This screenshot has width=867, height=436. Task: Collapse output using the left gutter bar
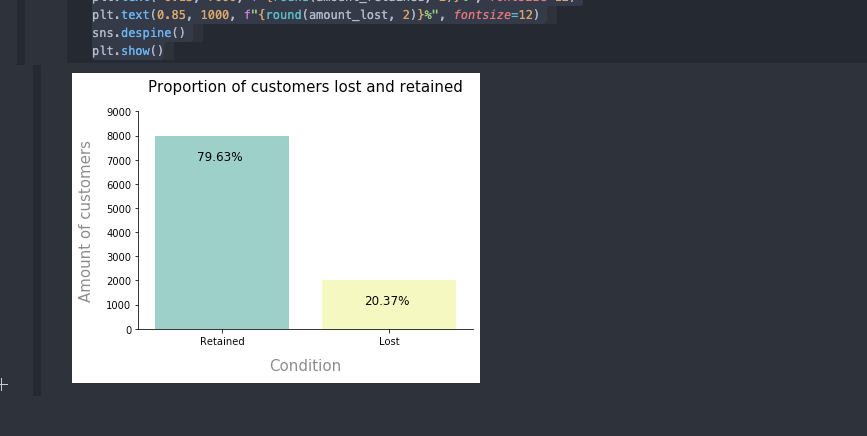click(x=37, y=230)
